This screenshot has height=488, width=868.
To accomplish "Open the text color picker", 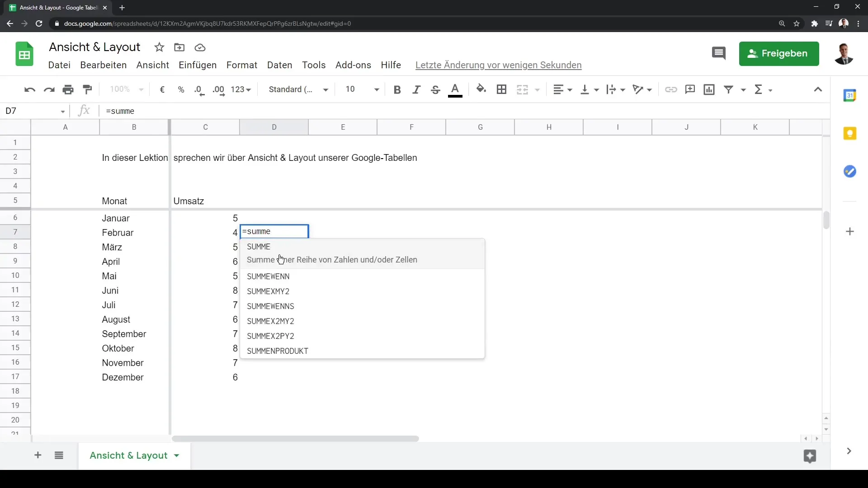I will 455,90.
